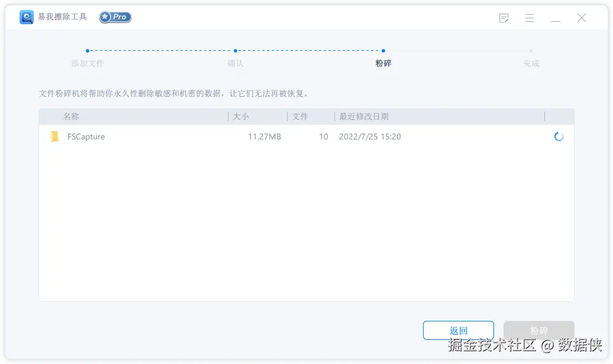Select the 粉碎 wizard step label

[x=383, y=63]
